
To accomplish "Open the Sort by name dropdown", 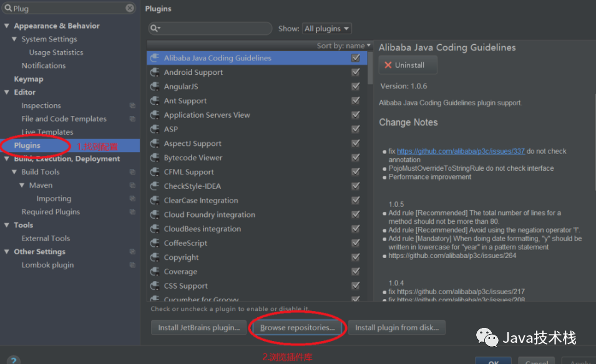I will [x=344, y=45].
